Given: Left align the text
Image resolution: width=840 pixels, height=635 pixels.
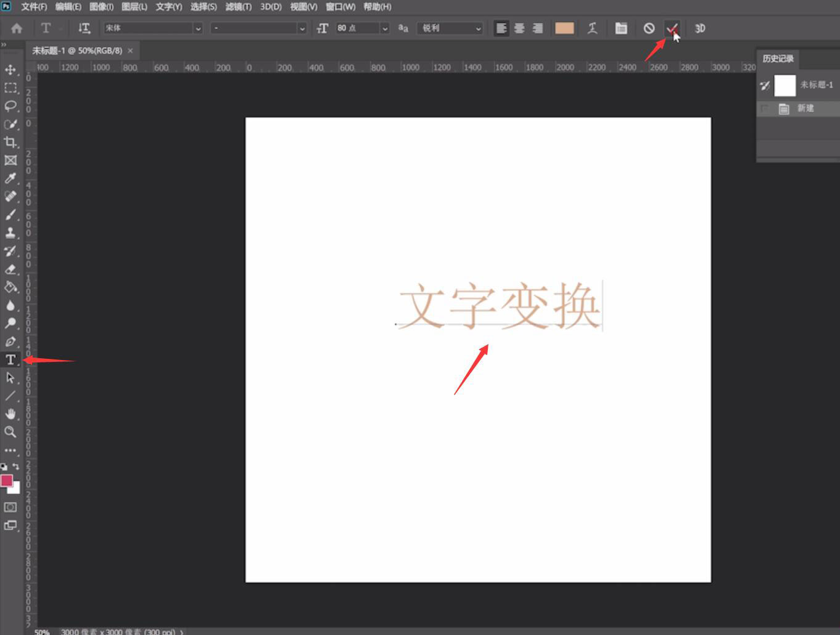Looking at the screenshot, I should click(501, 28).
